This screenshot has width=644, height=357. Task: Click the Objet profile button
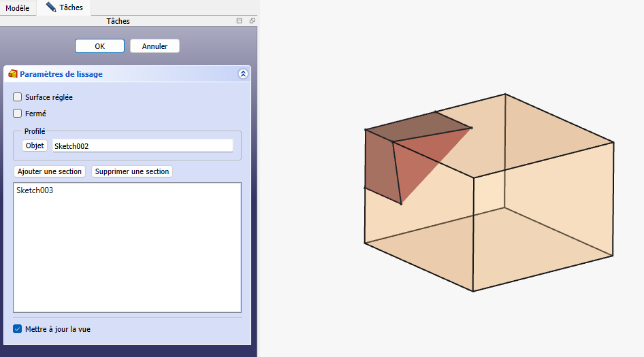coord(34,146)
